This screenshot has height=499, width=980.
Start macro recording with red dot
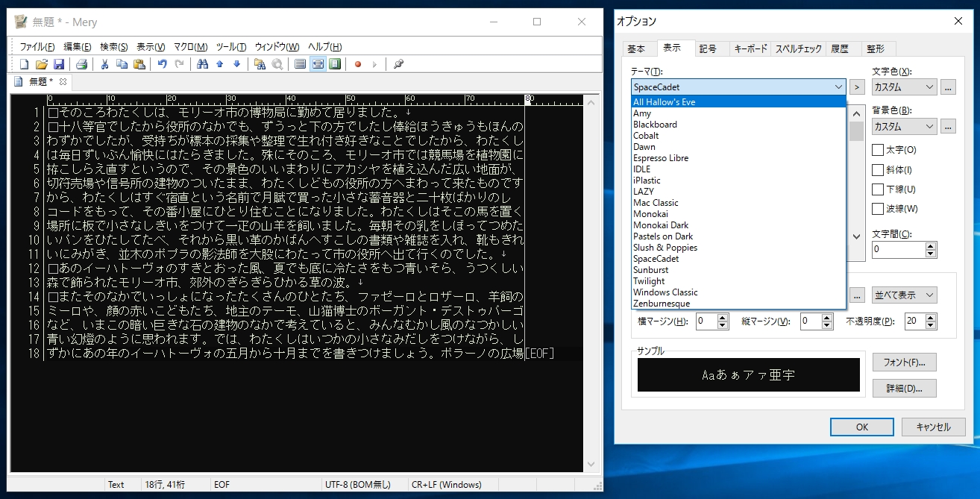point(358,64)
